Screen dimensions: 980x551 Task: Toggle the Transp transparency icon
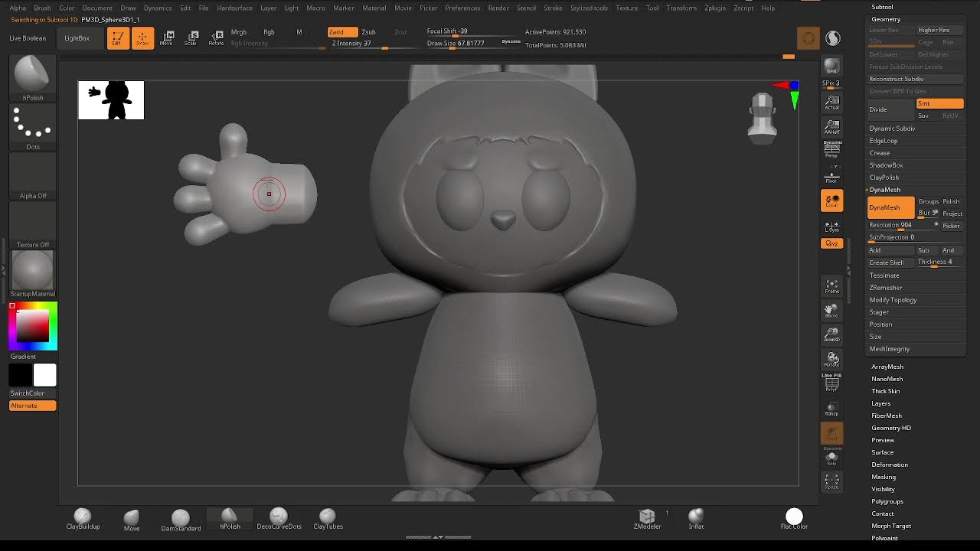[831, 408]
